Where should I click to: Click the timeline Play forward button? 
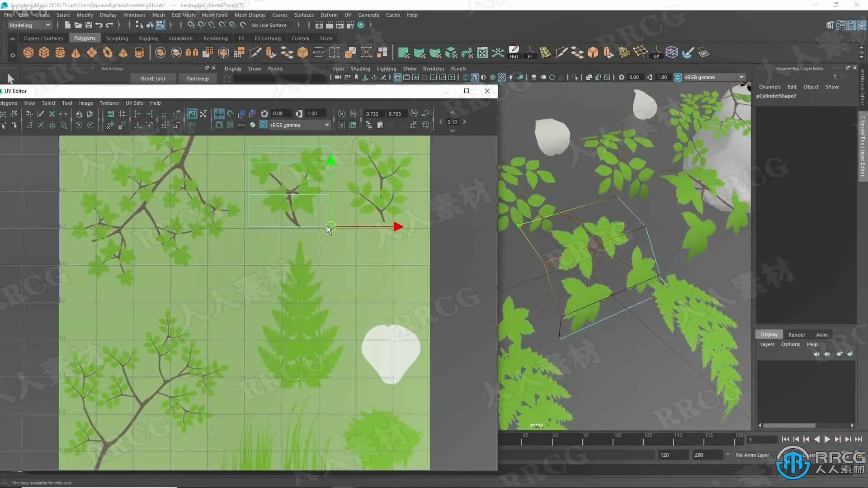pos(827,439)
